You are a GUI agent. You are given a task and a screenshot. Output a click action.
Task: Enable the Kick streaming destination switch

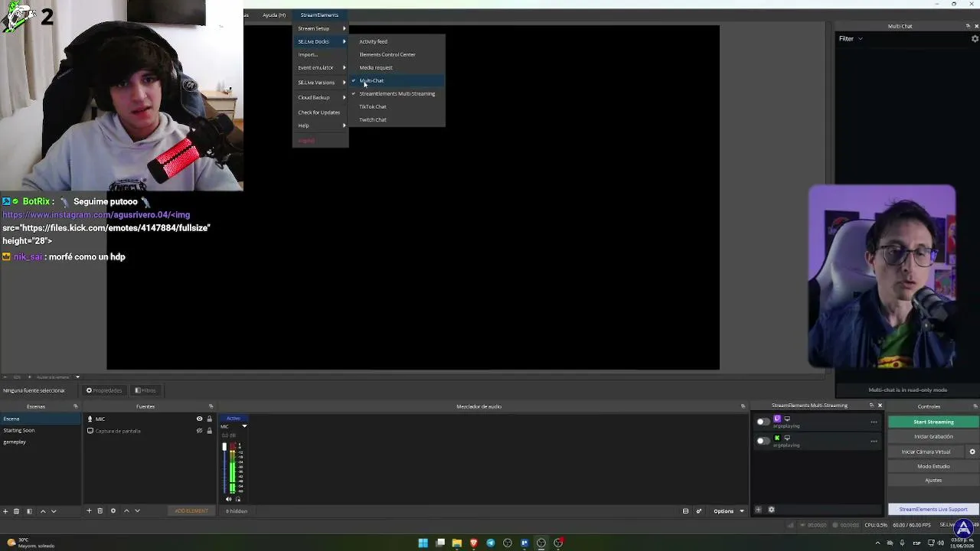coord(763,441)
